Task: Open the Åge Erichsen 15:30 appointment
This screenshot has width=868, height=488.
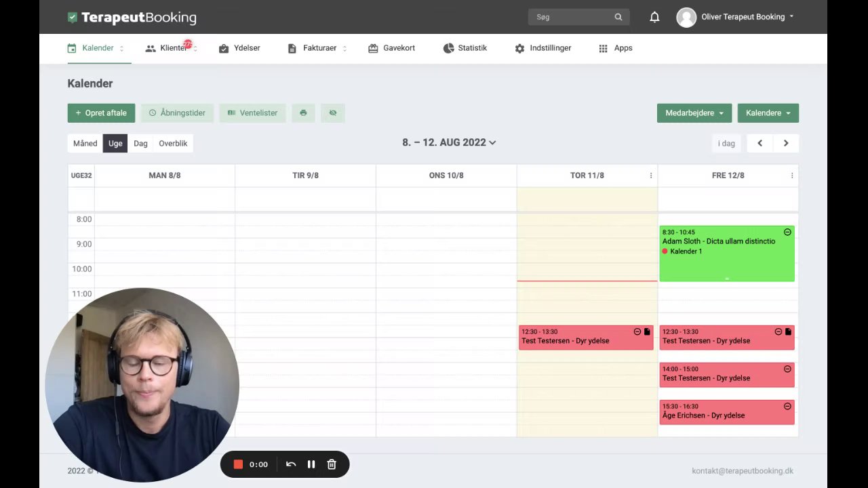Action: click(x=727, y=412)
